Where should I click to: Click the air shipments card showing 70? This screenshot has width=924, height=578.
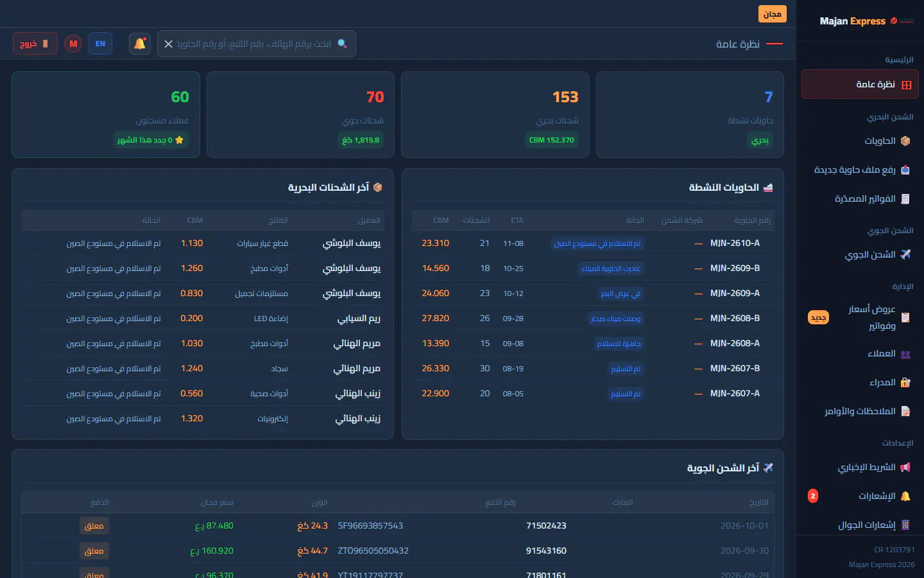[x=300, y=114]
